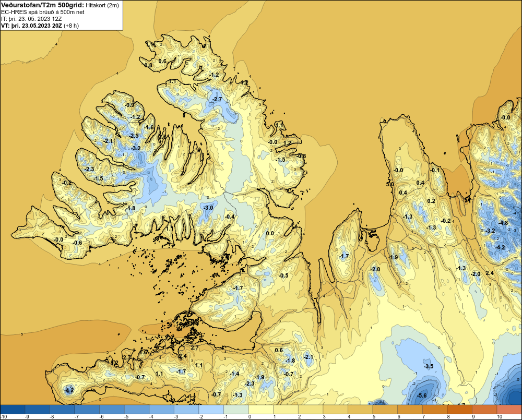Select legend color swatch right of 10
Viewport: 522px width, 420px height.
(509, 409)
